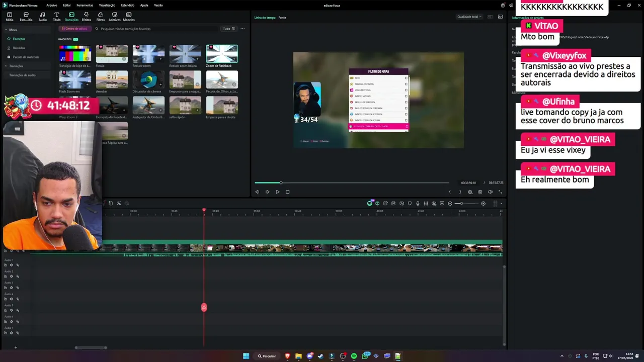Click the Centro de ativos button
The image size is (644, 362).
[x=74, y=29]
